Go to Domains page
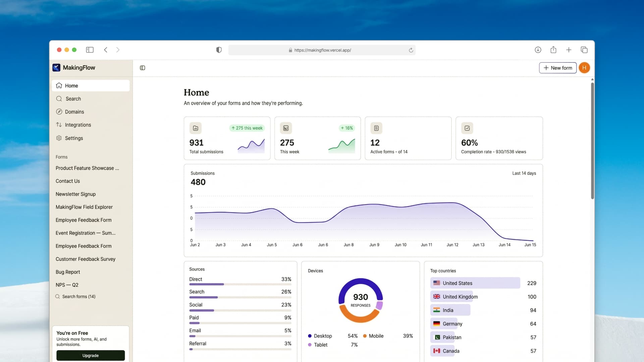The image size is (644, 362). click(x=91, y=112)
